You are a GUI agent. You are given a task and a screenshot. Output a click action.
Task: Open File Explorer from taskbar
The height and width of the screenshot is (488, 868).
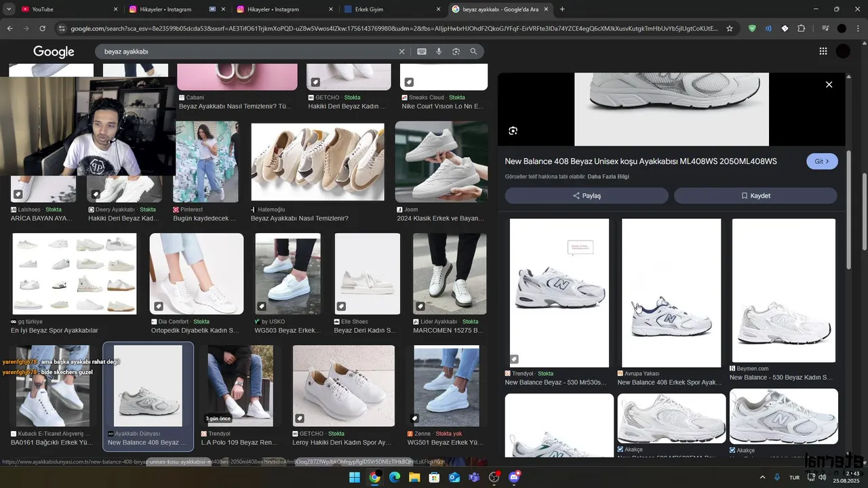(414, 477)
